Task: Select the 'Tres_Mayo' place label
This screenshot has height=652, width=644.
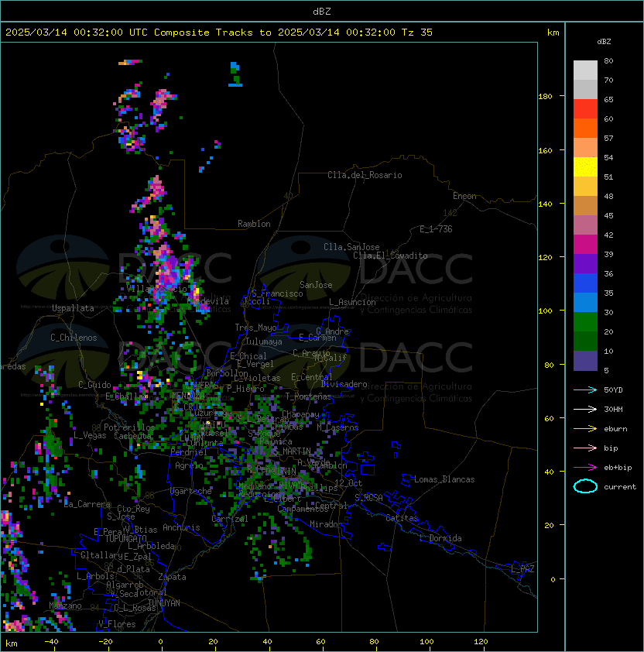Action: (255, 328)
